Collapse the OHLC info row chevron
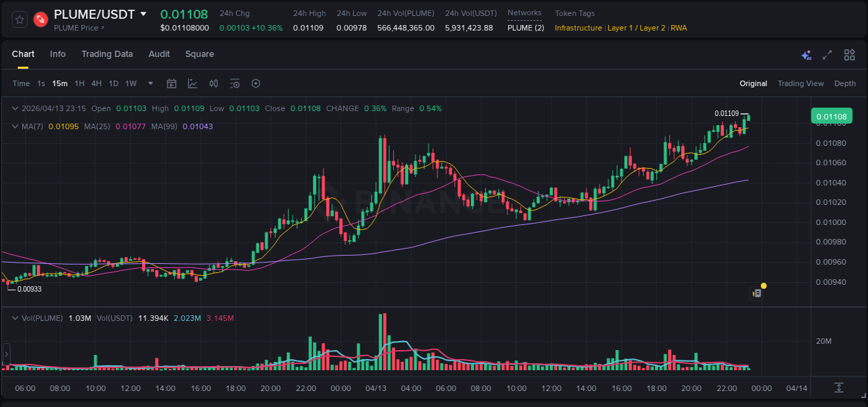Viewport: 868px width, 407px height. pyautogui.click(x=14, y=108)
